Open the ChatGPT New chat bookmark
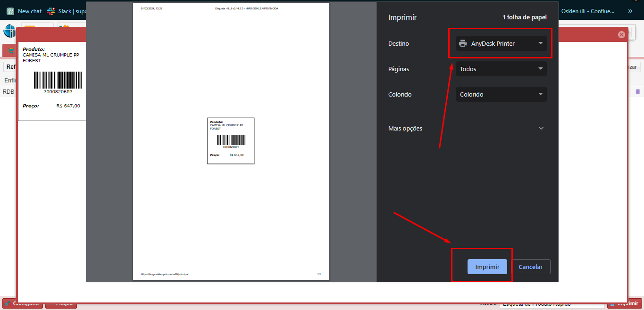This screenshot has height=310, width=644. tap(24, 11)
